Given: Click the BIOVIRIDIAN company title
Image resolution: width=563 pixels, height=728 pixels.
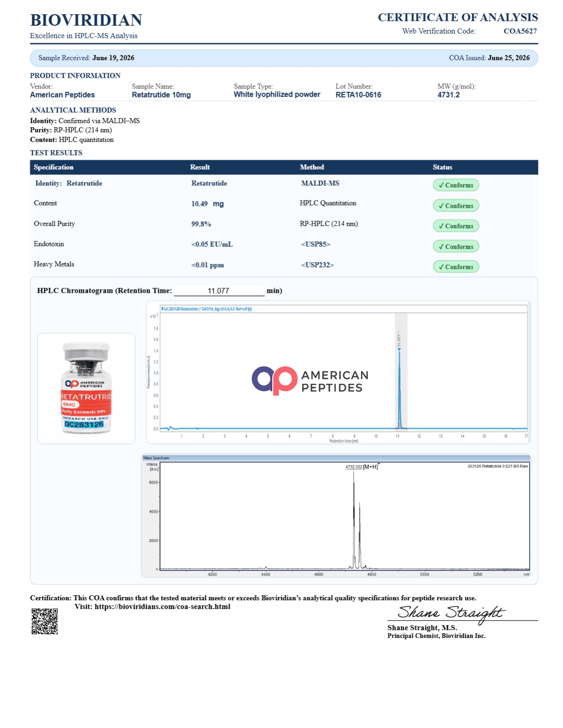Looking at the screenshot, I should tap(86, 20).
